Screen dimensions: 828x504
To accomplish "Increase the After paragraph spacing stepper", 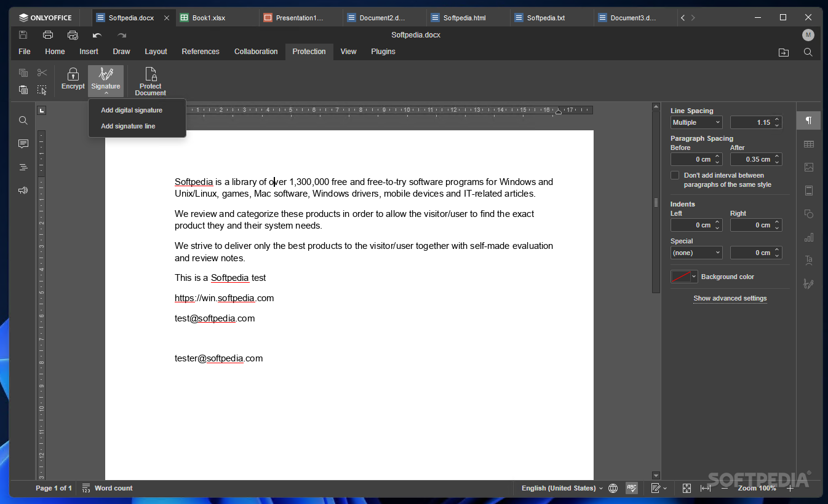I will click(777, 157).
